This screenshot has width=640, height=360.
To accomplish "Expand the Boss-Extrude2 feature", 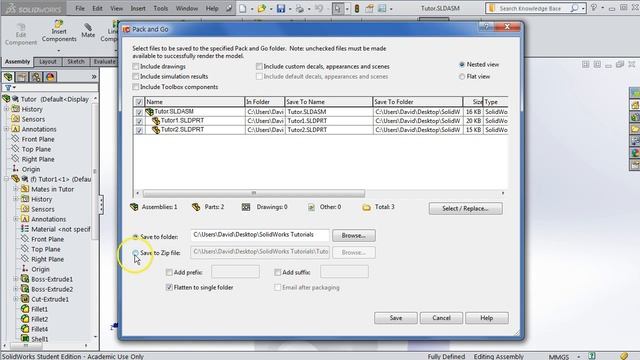I will click(x=16, y=289).
